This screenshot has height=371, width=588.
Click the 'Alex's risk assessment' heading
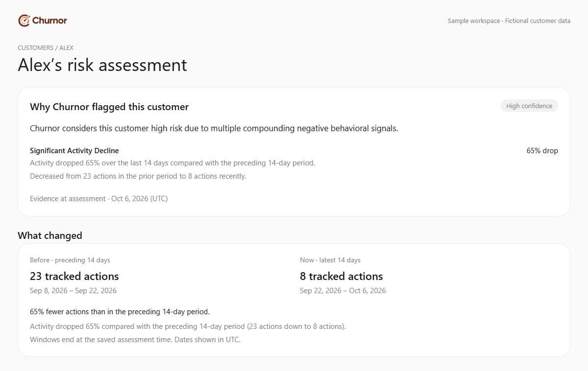click(102, 65)
